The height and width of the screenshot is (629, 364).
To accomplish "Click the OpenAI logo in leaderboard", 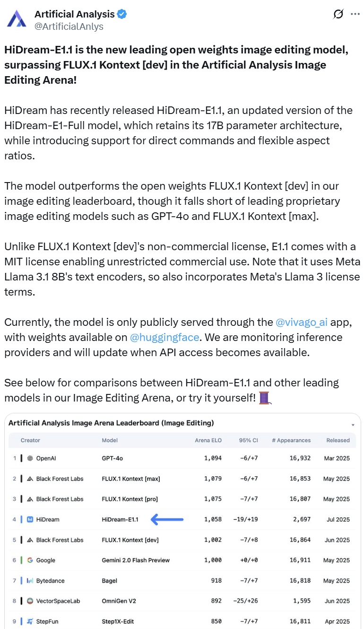I will [x=30, y=458].
